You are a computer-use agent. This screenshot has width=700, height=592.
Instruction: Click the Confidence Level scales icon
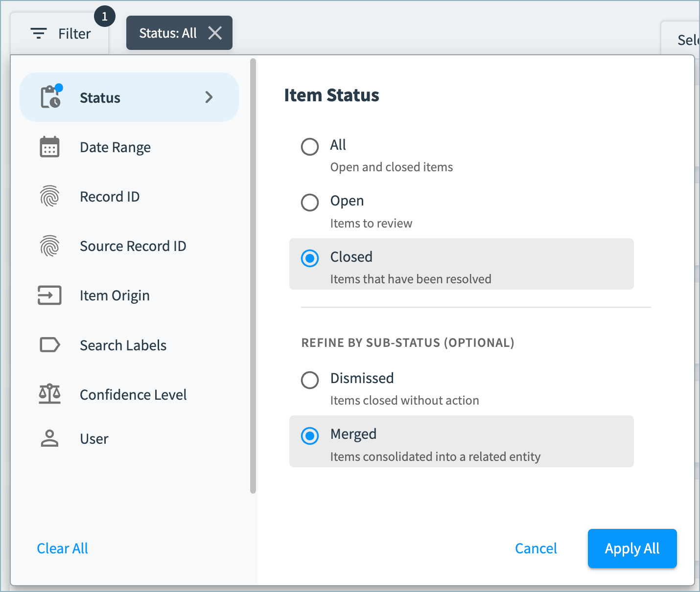pyautogui.click(x=49, y=394)
